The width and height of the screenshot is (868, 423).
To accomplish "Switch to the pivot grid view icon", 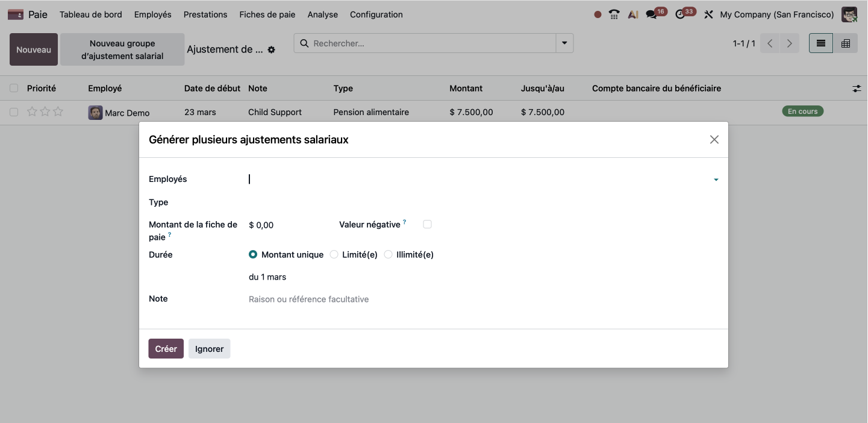I will point(846,43).
